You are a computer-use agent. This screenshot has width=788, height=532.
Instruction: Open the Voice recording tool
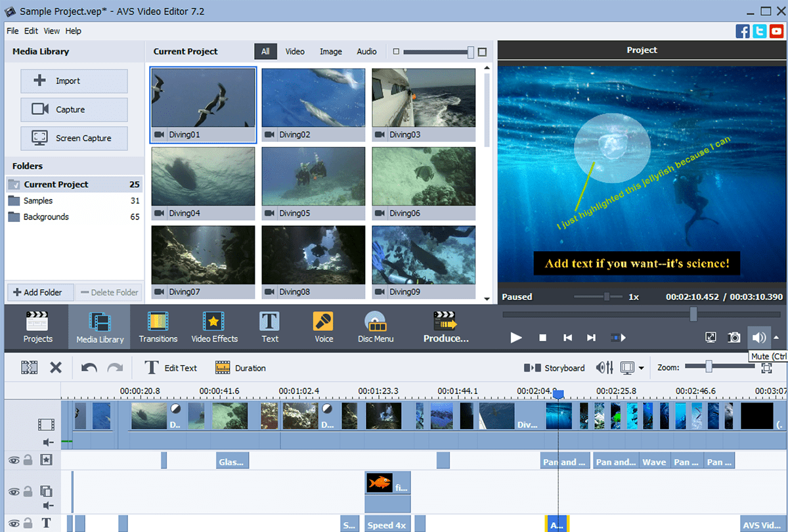[323, 326]
